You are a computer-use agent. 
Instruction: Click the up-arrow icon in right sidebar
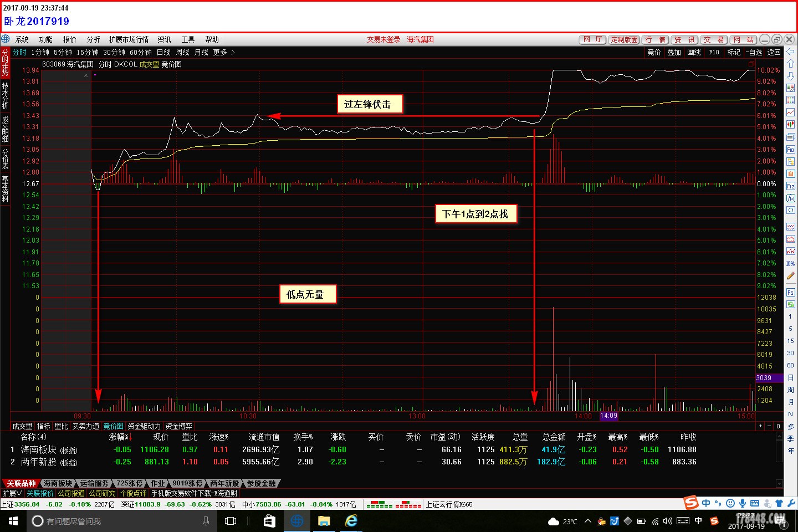coord(790,64)
